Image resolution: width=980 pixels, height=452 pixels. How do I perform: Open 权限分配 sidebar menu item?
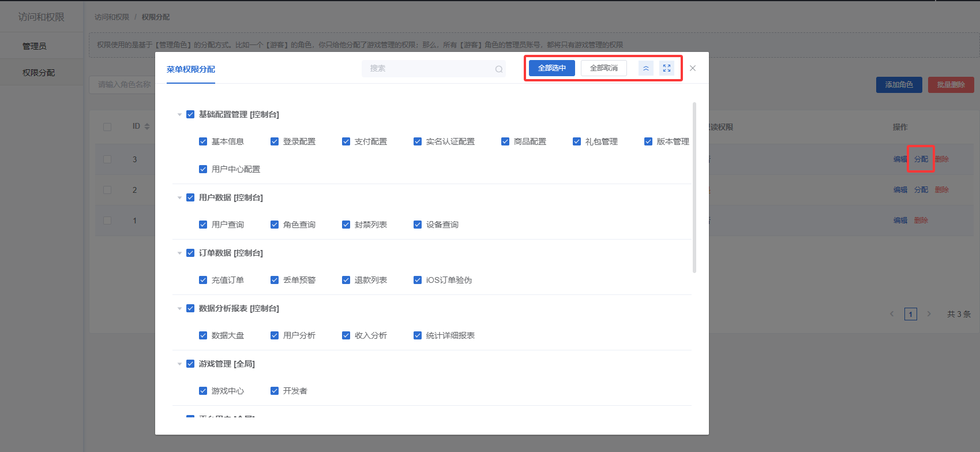(x=42, y=73)
